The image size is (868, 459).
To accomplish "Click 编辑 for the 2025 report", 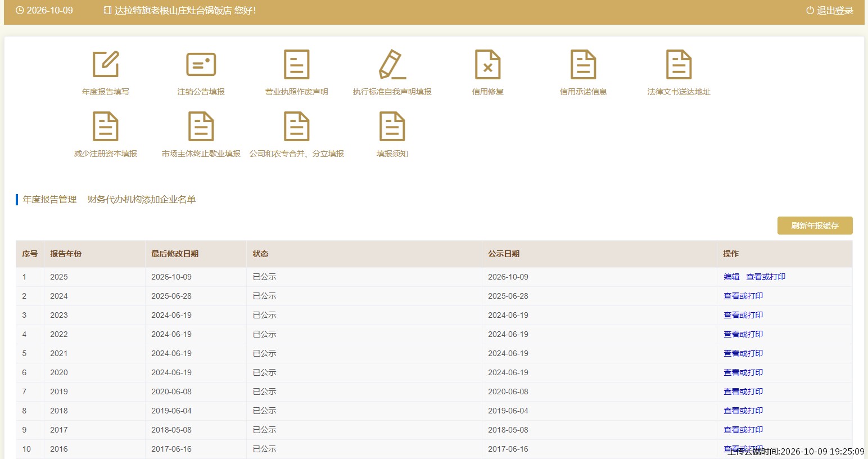I will click(731, 277).
